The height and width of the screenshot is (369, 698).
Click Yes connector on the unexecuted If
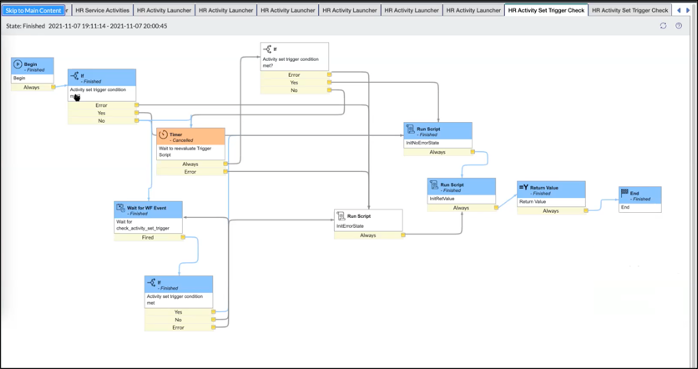click(x=329, y=82)
